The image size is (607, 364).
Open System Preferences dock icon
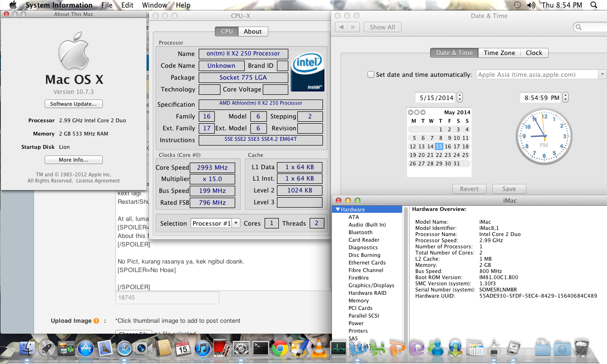pos(241,349)
